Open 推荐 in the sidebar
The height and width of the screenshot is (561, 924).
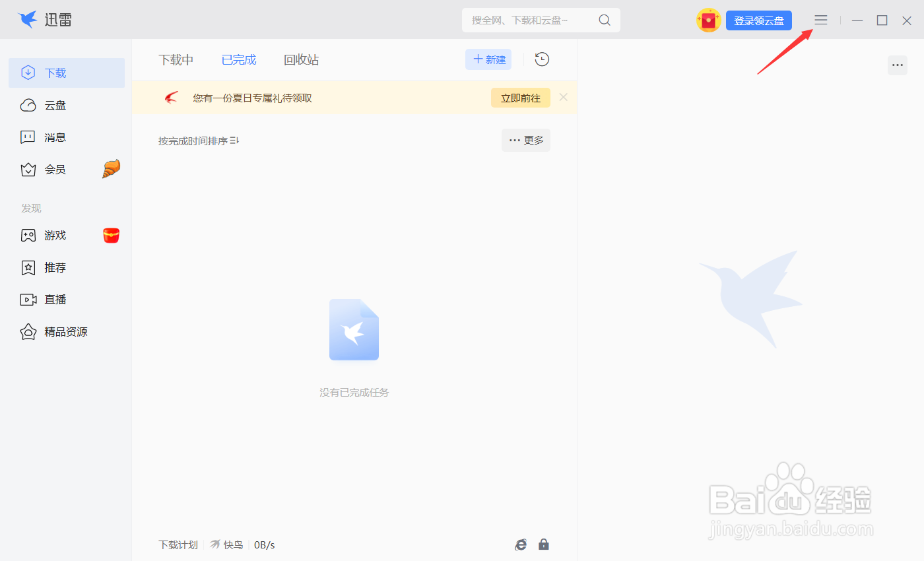67,267
